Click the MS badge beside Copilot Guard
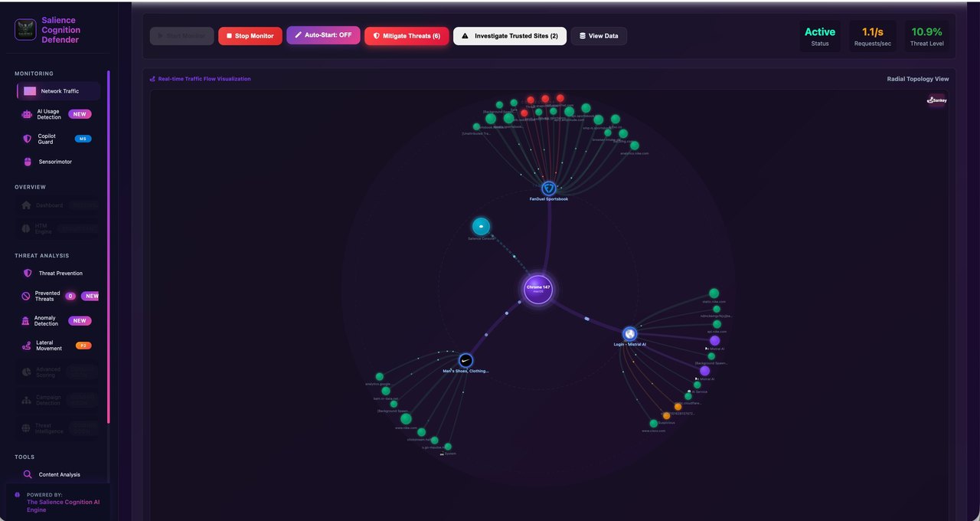 (x=83, y=139)
